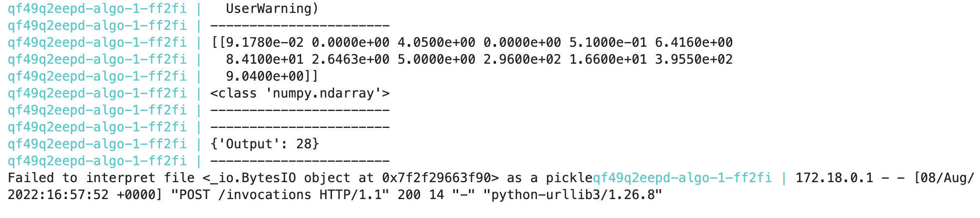
Task: Click the array value 8.4100e+01
Action: [264, 59]
